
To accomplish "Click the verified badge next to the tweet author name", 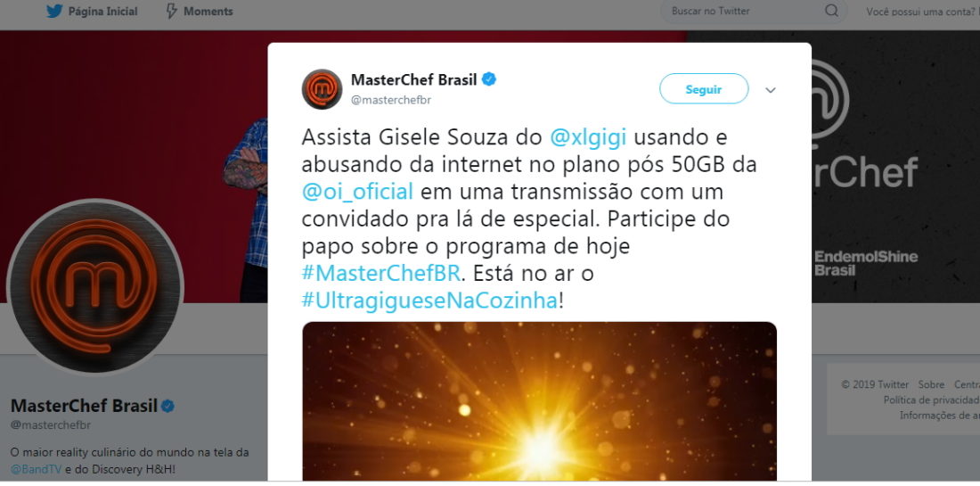I will click(x=489, y=79).
